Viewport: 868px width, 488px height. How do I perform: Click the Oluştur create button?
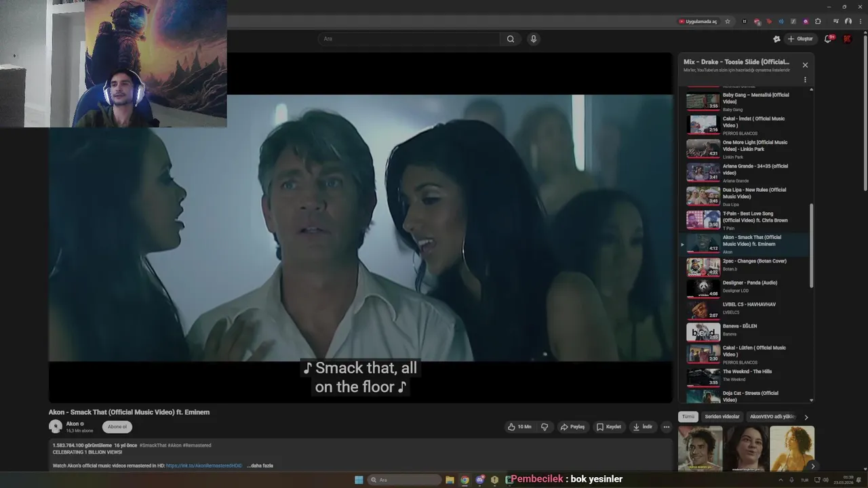click(800, 39)
